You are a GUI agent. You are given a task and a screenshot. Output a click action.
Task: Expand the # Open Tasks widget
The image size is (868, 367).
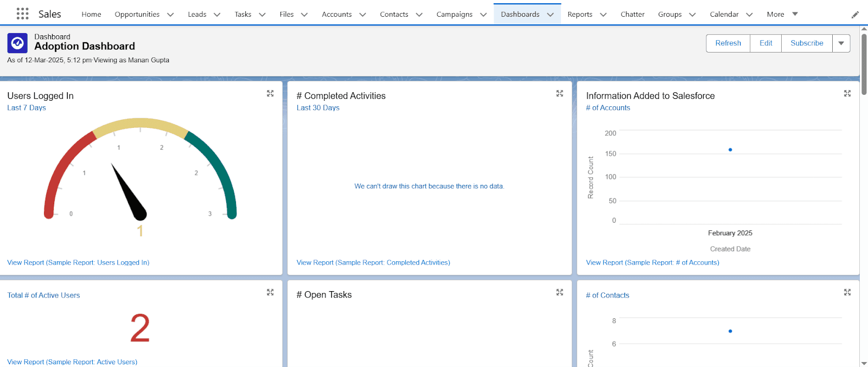coord(560,292)
